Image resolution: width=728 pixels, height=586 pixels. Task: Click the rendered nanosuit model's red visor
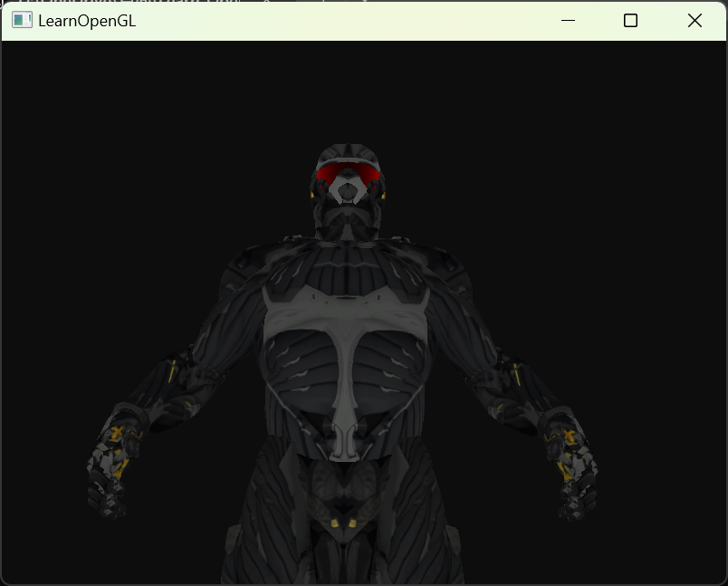click(x=348, y=173)
